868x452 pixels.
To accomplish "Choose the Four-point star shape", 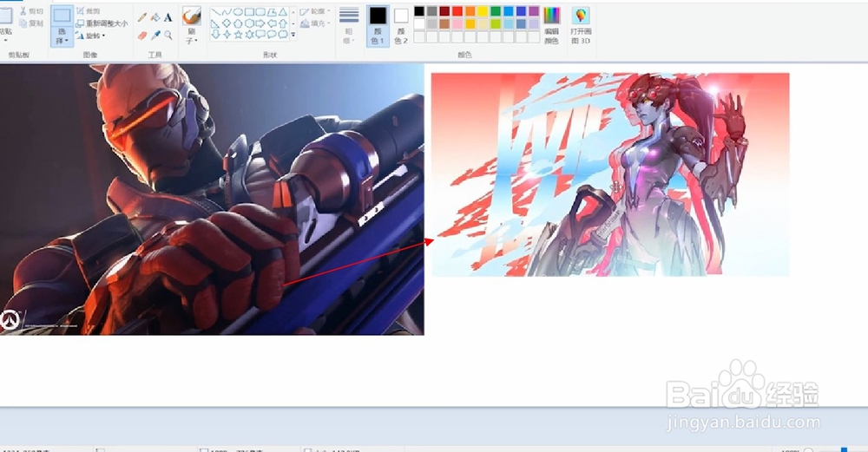I will (227, 35).
